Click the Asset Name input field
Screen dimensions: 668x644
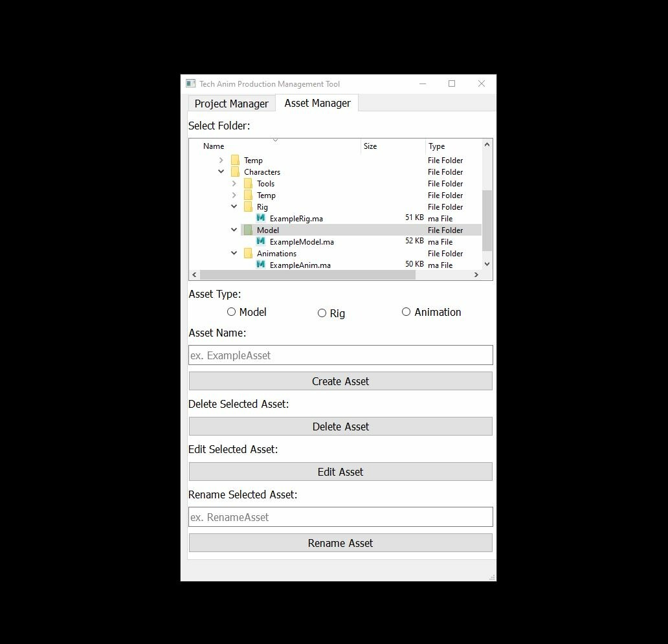click(340, 355)
